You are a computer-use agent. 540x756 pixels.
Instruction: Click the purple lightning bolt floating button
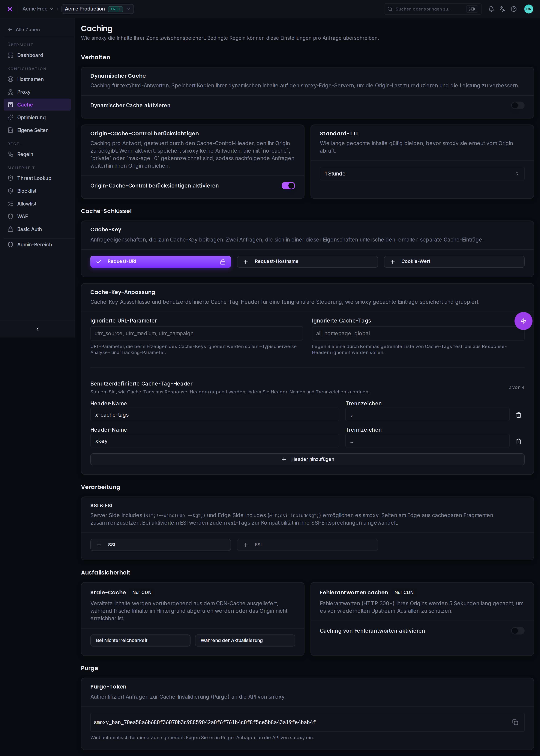tap(523, 321)
